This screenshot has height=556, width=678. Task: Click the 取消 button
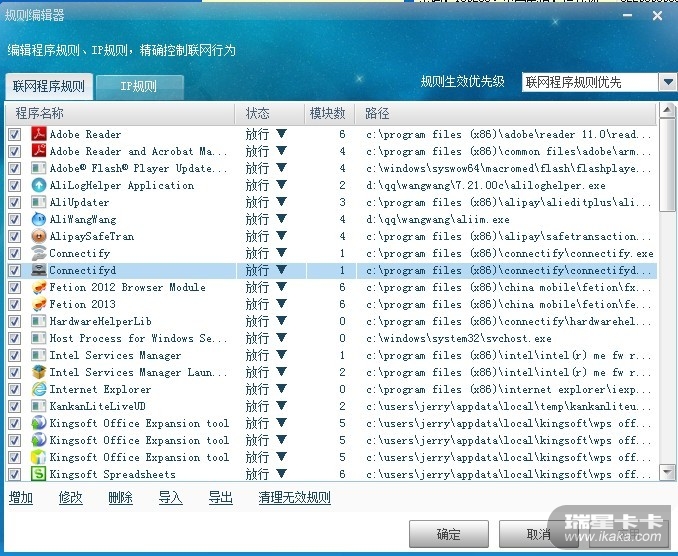(x=538, y=534)
